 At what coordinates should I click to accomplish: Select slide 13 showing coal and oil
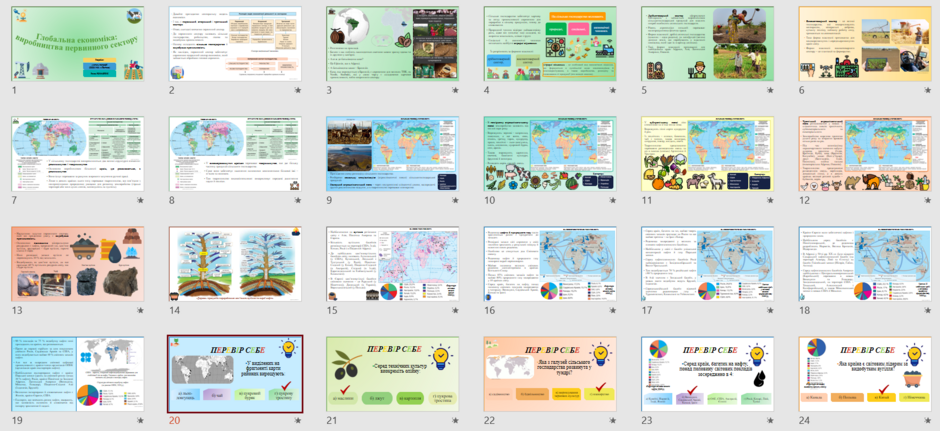click(x=77, y=264)
